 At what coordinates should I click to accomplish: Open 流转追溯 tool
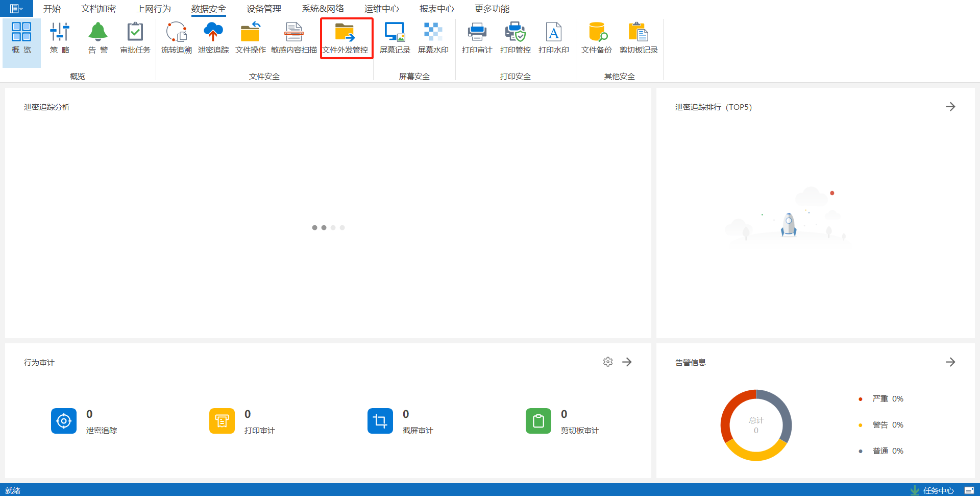tap(177, 38)
